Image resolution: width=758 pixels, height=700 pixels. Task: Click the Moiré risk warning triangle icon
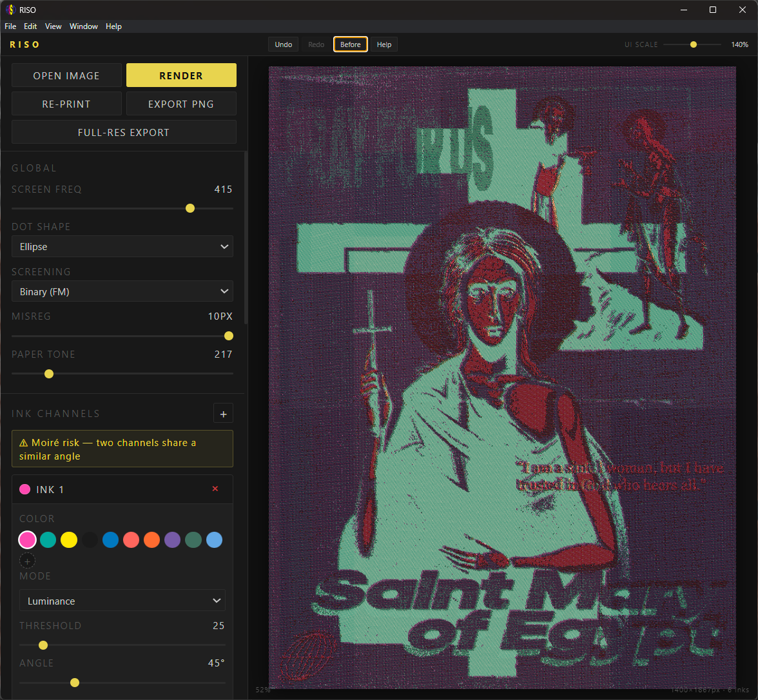(x=23, y=443)
